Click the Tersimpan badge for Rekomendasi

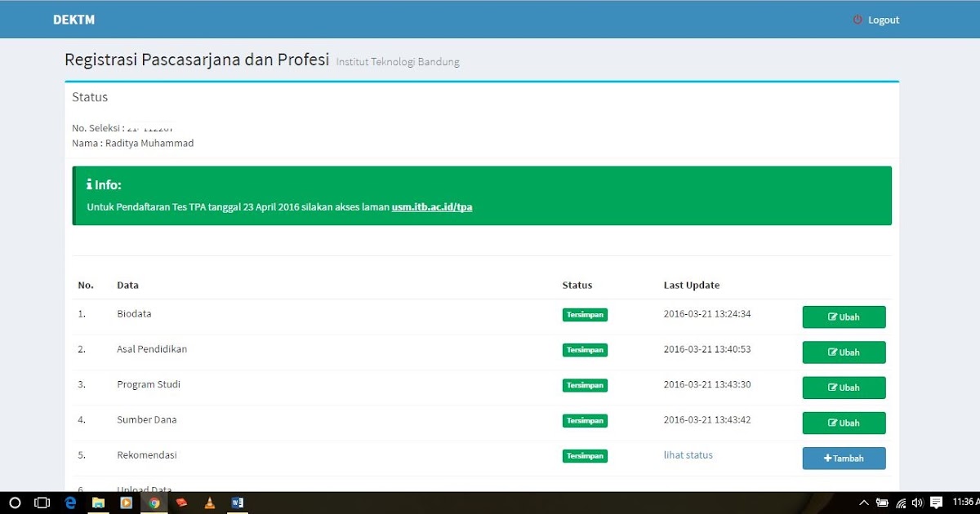coord(585,456)
